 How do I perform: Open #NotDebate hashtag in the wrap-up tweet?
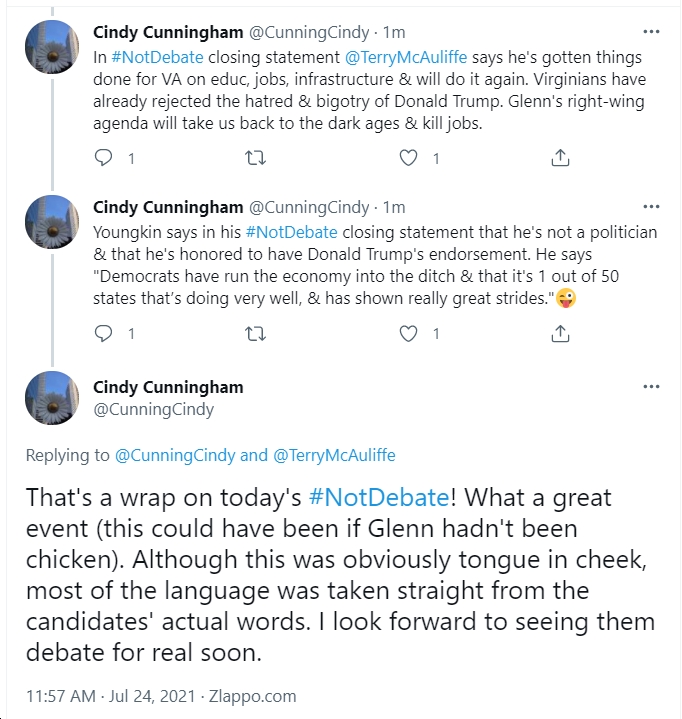(379, 498)
